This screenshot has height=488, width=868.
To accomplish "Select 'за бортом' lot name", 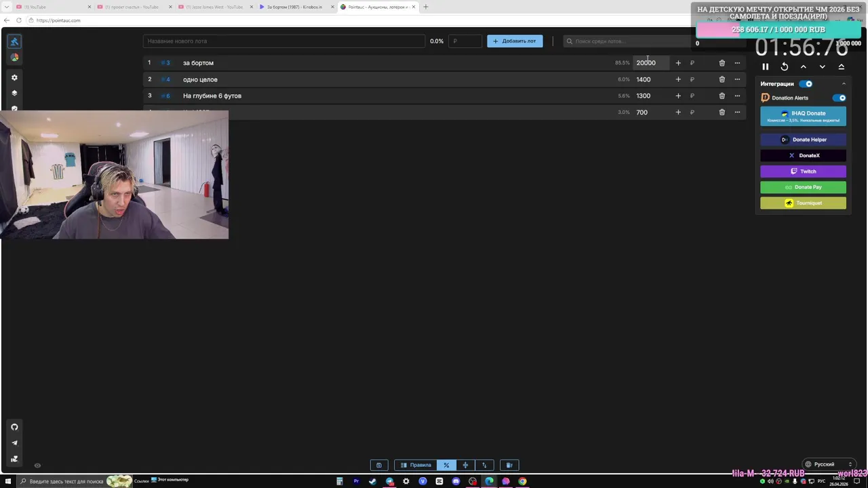I will (x=198, y=63).
